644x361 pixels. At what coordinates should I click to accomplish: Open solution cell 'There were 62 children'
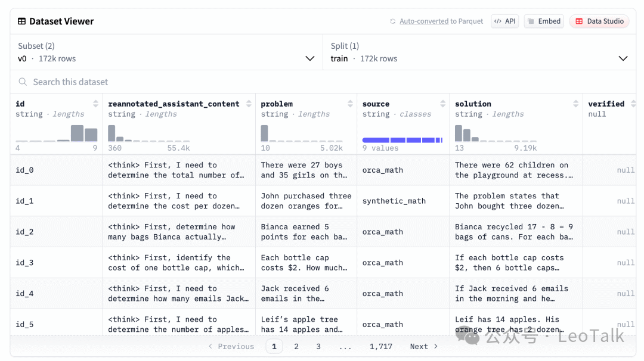pyautogui.click(x=516, y=170)
